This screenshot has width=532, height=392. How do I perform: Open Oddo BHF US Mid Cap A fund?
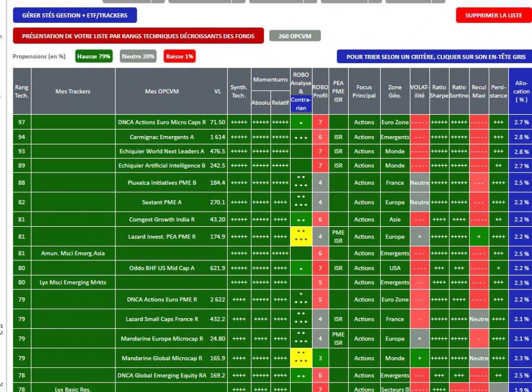tap(162, 268)
